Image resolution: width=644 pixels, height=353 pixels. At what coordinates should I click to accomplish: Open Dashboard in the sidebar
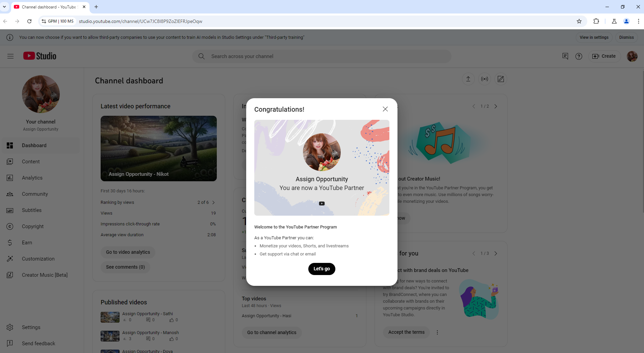click(41, 145)
